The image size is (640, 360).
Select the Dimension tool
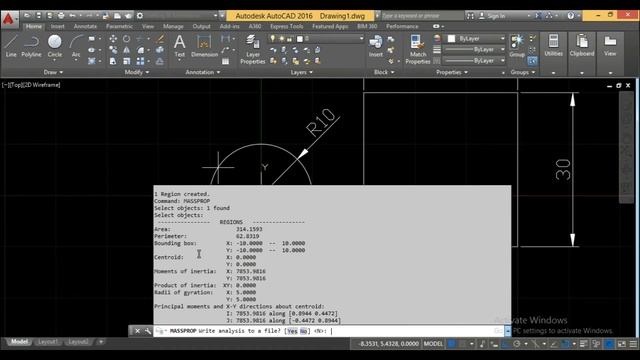point(204,46)
